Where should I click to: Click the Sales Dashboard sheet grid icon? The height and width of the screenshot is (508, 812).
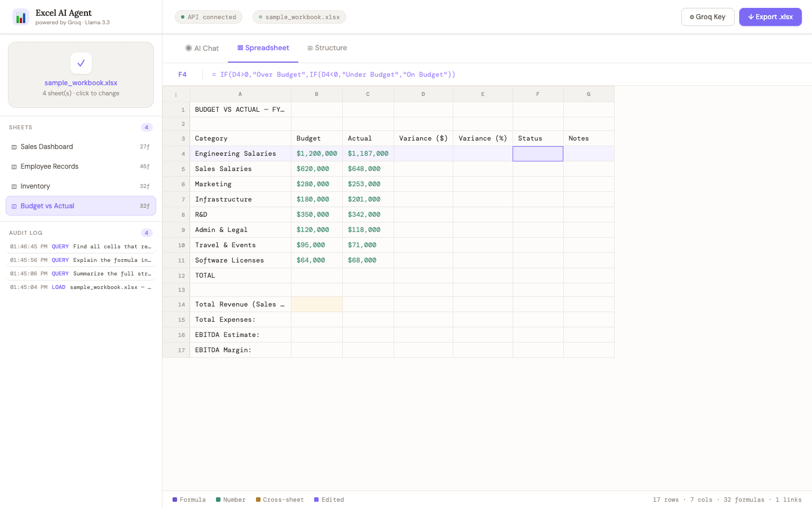[14, 147]
